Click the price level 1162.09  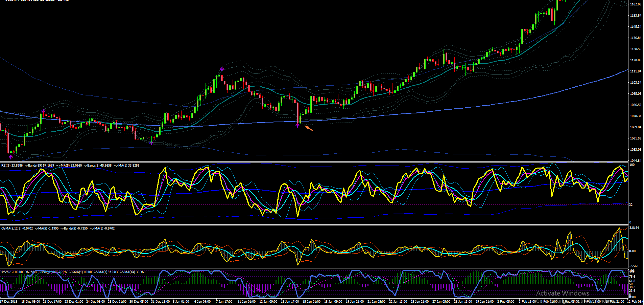636,4
